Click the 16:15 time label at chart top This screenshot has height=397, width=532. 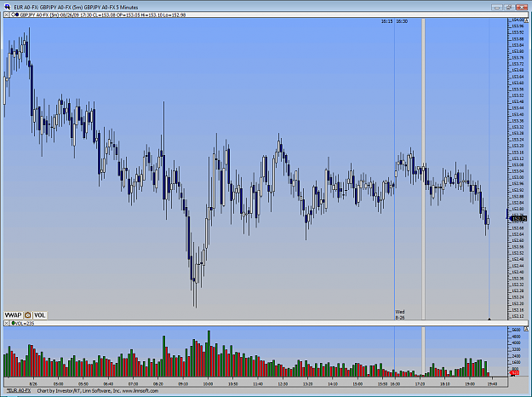pos(386,21)
